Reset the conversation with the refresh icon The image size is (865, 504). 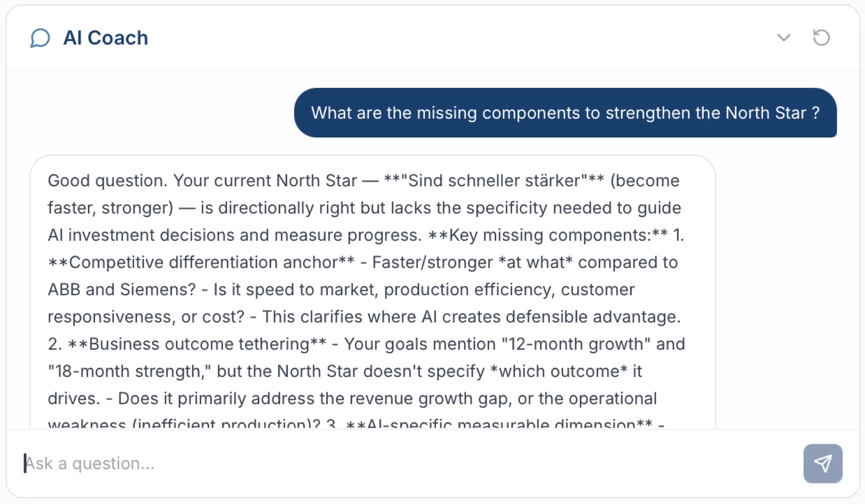pyautogui.click(x=821, y=38)
